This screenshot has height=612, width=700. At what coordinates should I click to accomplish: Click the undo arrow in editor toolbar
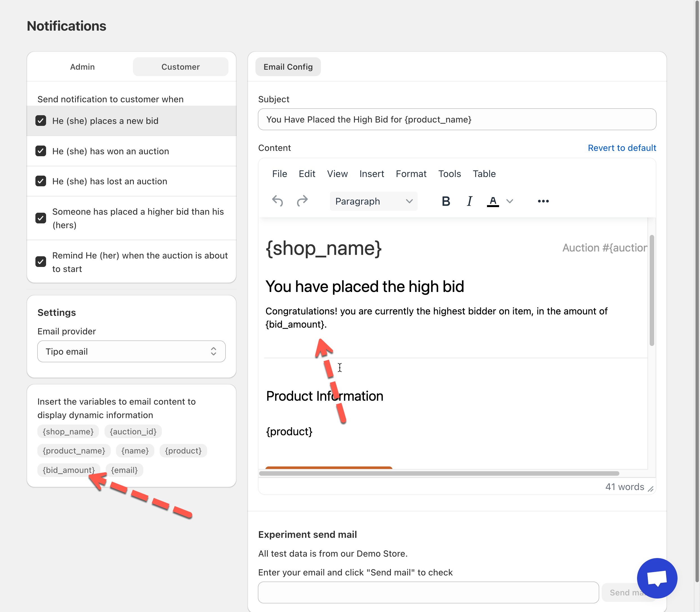[277, 201]
